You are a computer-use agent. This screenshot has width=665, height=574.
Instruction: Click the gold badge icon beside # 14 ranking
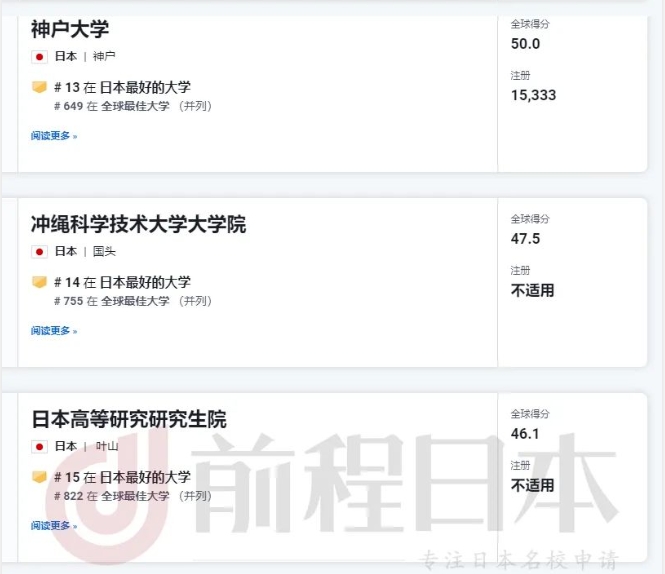tap(39, 282)
